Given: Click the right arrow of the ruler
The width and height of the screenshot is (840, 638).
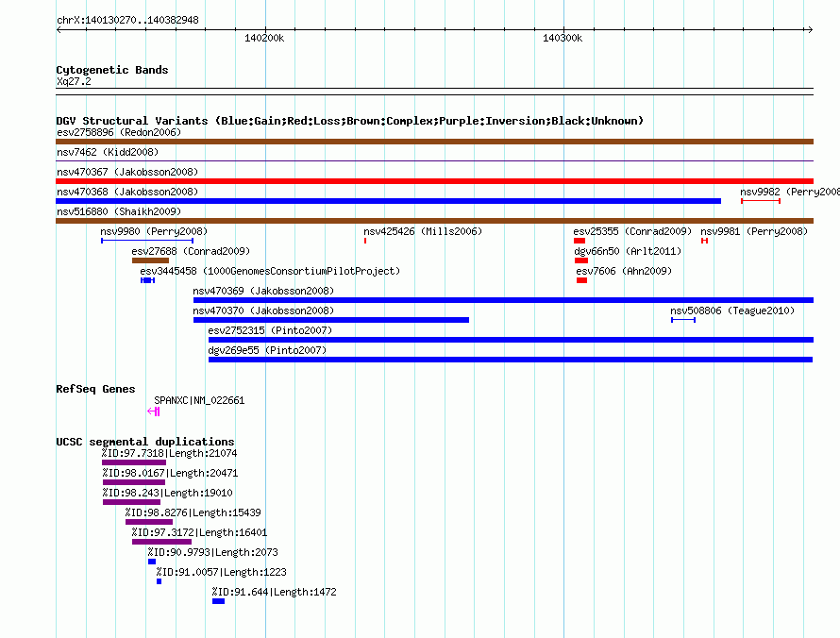Looking at the screenshot, I should (810, 29).
